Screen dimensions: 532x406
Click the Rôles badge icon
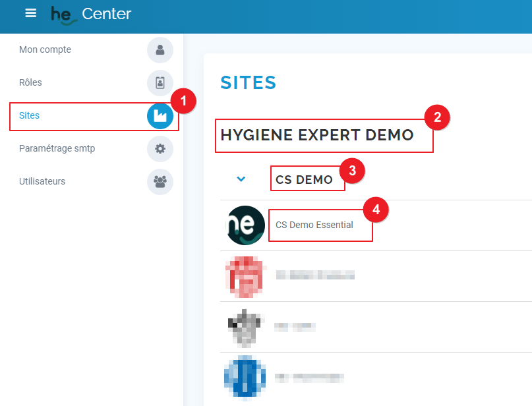[160, 83]
